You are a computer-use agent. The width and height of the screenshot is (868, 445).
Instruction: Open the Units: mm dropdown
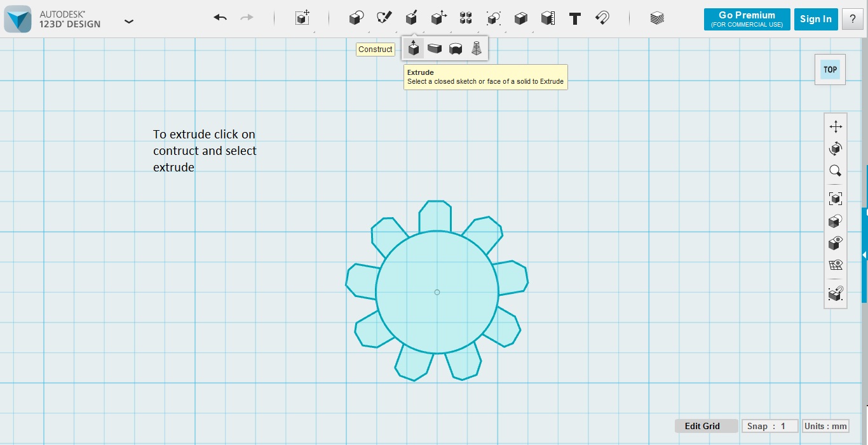click(825, 426)
